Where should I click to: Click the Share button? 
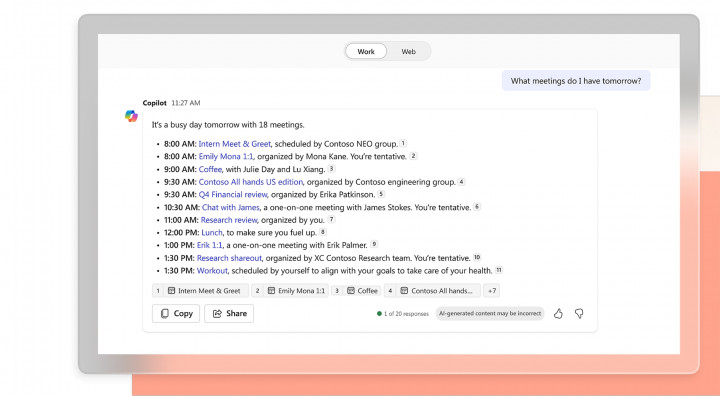pos(229,313)
